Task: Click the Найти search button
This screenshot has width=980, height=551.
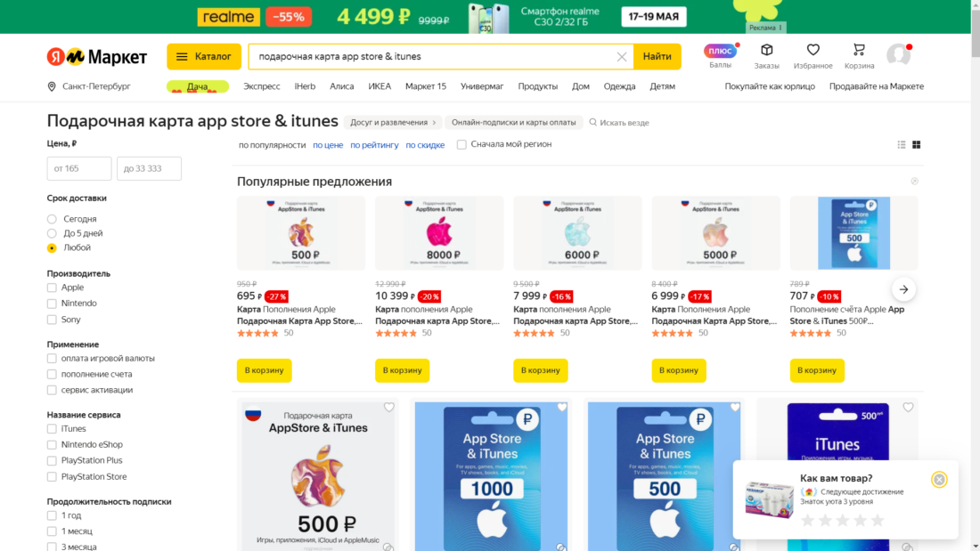Action: pos(657,55)
